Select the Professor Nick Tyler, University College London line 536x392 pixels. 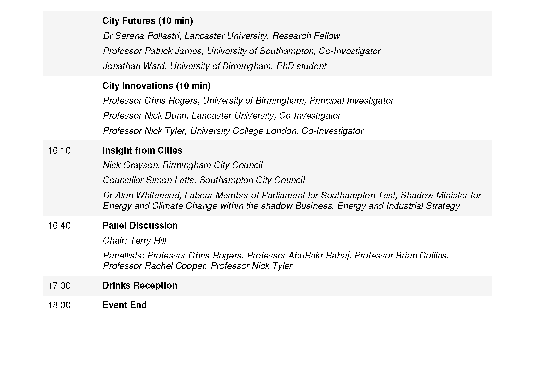(233, 131)
